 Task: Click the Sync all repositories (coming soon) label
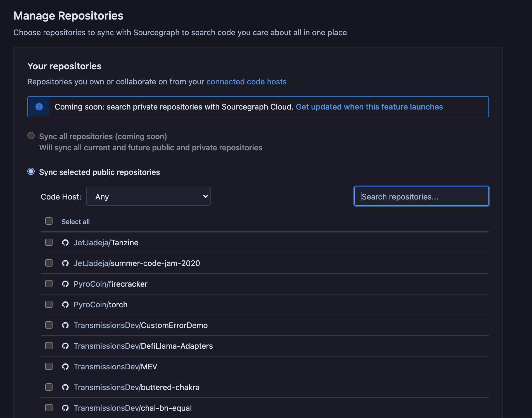point(103,136)
